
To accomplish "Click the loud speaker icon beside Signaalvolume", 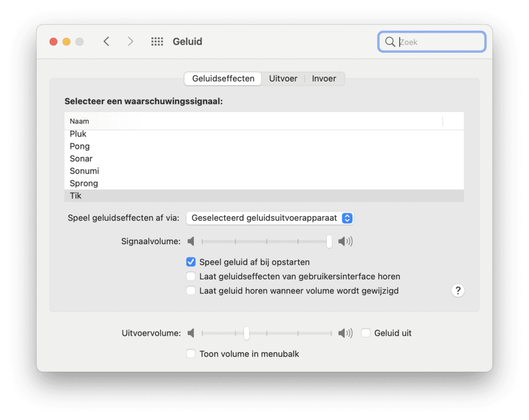I will 345,241.
